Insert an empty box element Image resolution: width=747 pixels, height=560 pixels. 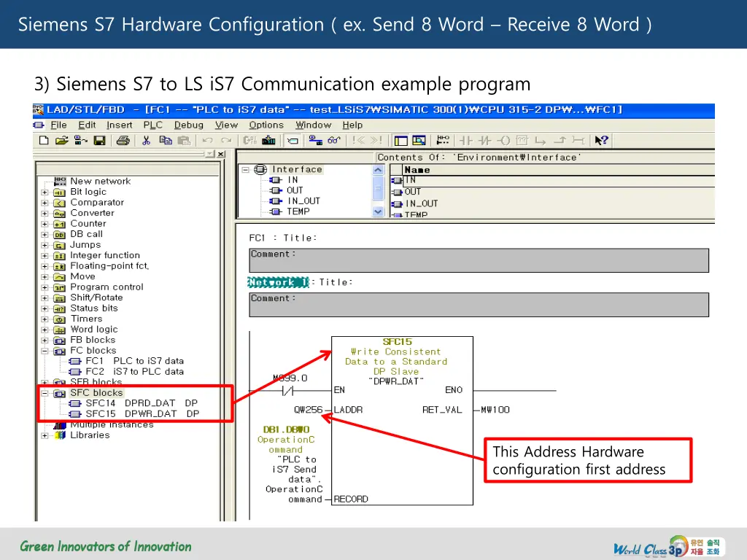[522, 141]
